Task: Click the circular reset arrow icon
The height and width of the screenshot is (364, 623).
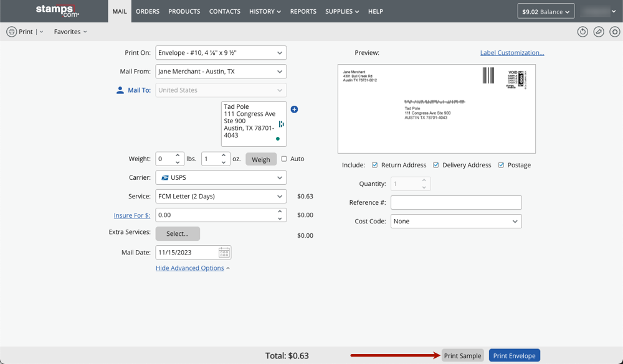Action: point(583,32)
